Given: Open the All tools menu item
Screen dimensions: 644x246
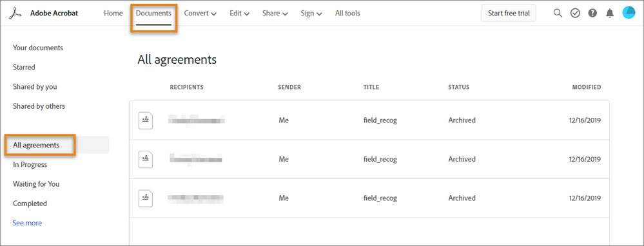Looking at the screenshot, I should click(347, 13).
